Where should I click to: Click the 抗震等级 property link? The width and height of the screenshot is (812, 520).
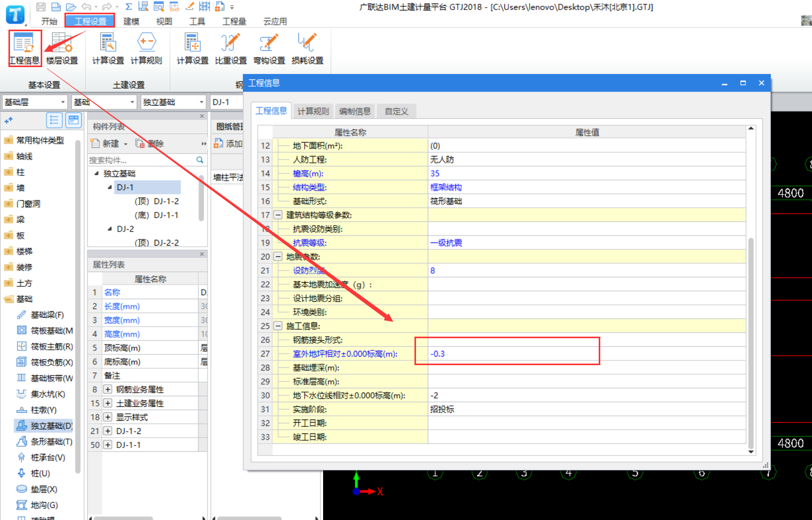[309, 243]
